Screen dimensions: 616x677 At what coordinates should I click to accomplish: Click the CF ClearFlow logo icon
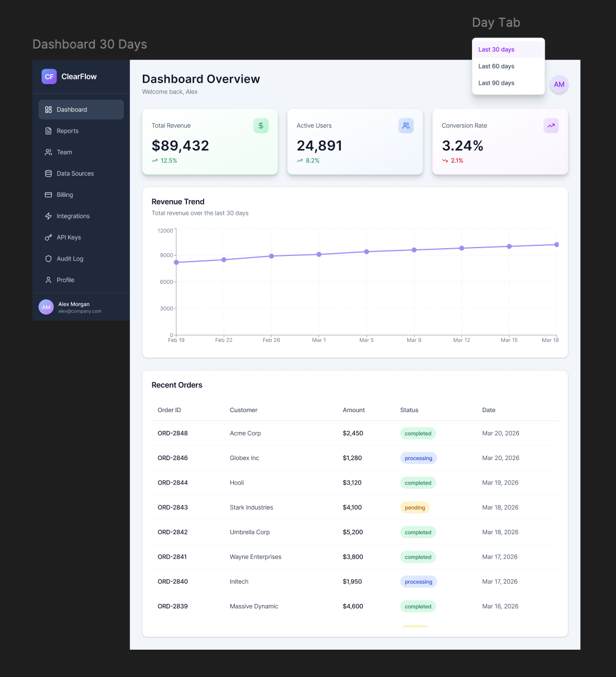click(49, 76)
